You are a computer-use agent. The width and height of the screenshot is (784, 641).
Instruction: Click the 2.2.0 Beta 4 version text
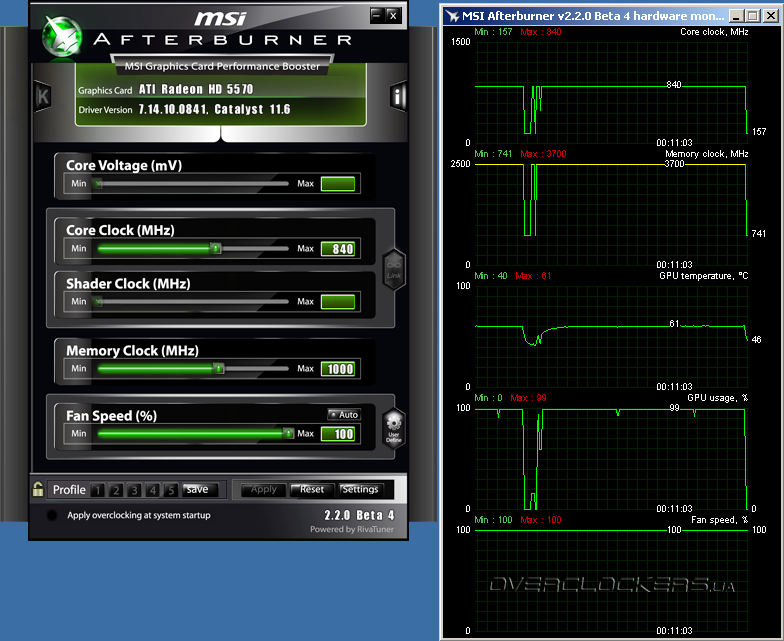coord(360,515)
